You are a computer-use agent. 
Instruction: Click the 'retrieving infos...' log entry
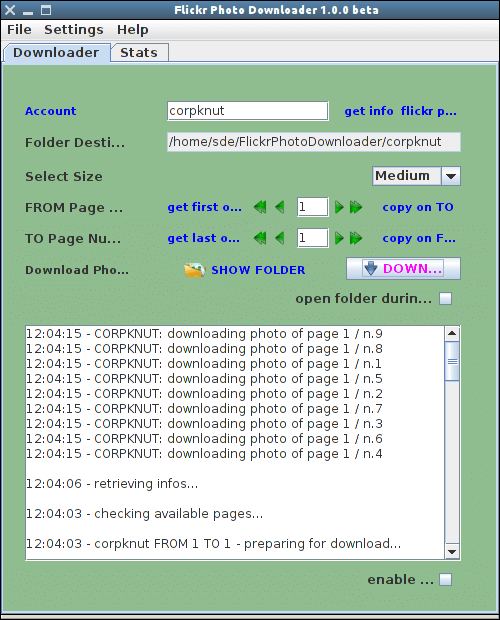pos(112,484)
